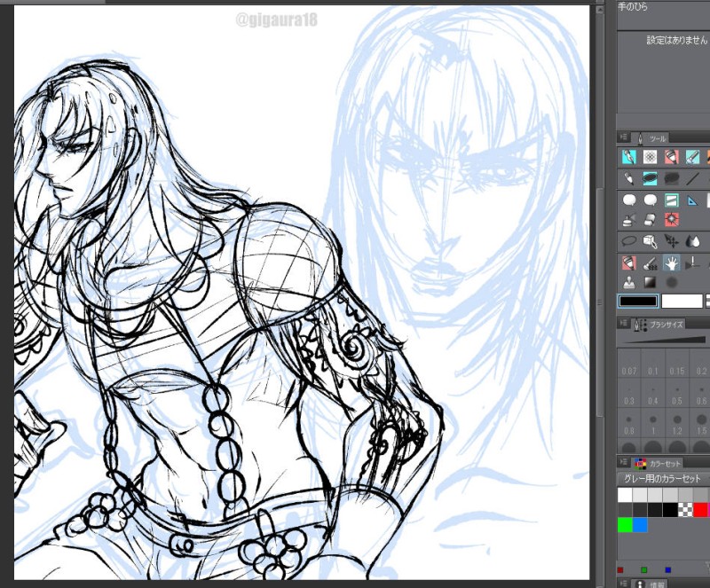Select the Hand (pan) tool
This screenshot has width=710, height=588.
[672, 263]
